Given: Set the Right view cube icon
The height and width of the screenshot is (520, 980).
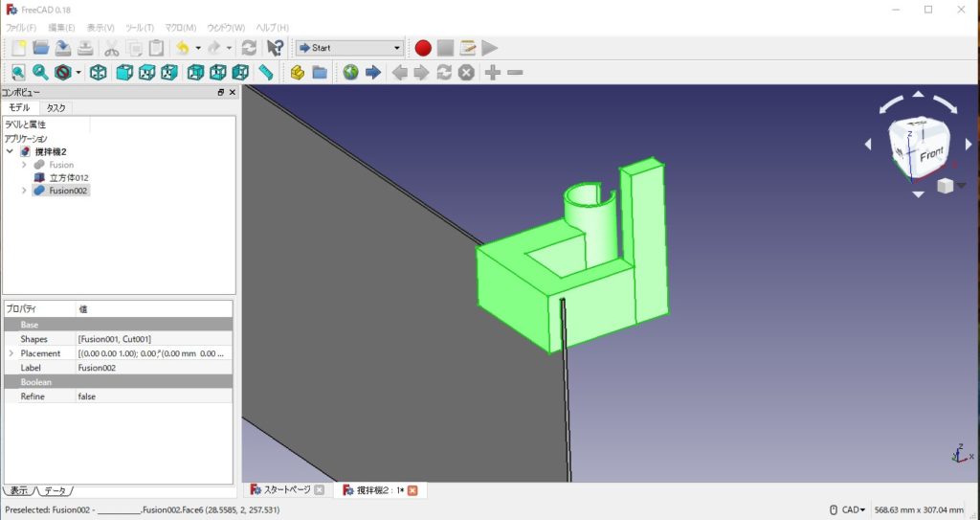Looking at the screenshot, I should pos(169,73).
